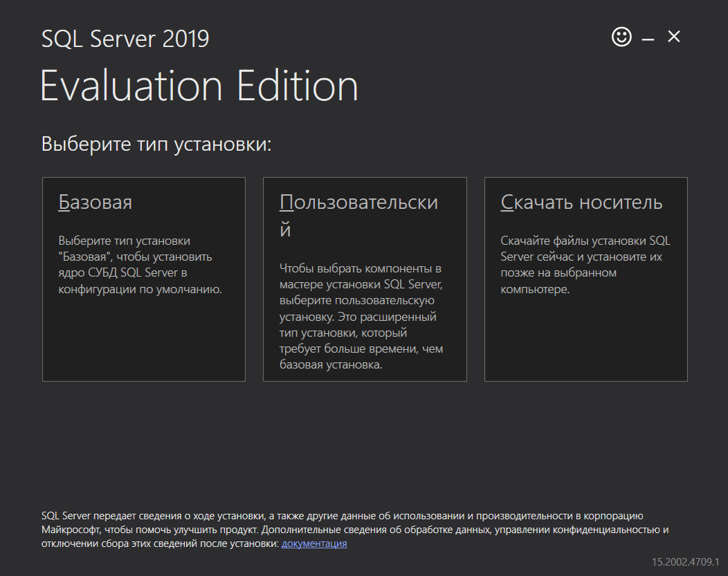Click the Evaluation Edition title text
The height and width of the screenshot is (576, 728).
point(199,86)
